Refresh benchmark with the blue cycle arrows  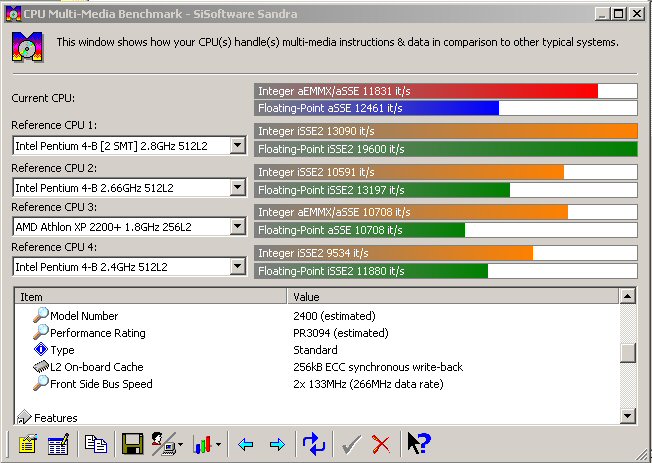(314, 444)
